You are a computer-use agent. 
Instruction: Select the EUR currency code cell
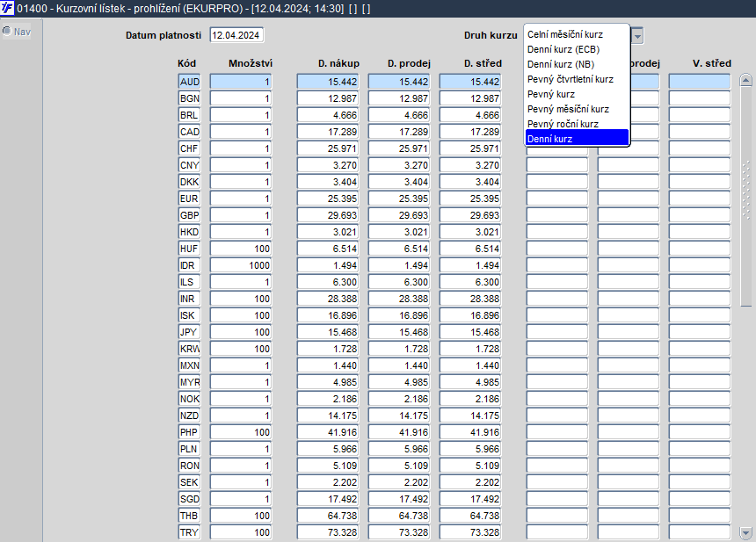189,199
